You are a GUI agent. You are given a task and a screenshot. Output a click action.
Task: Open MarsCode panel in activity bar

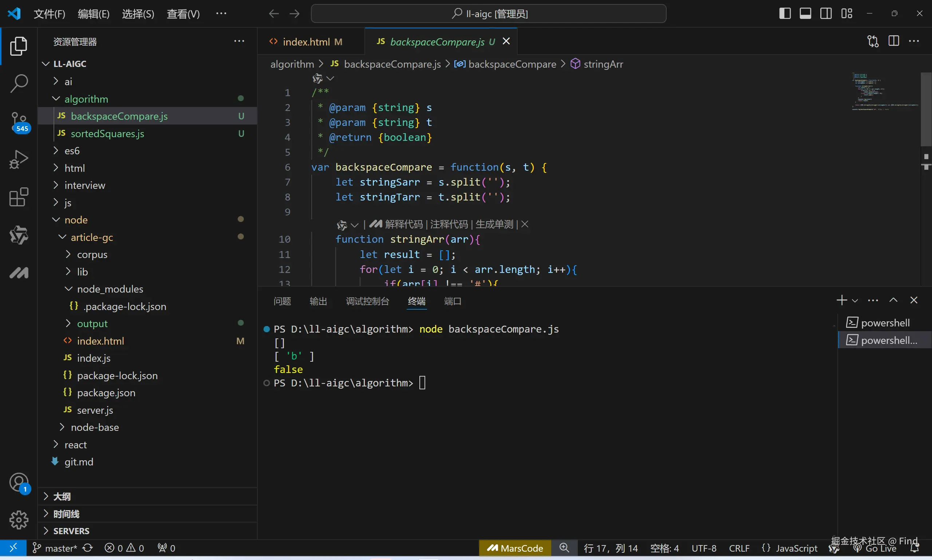tap(19, 273)
